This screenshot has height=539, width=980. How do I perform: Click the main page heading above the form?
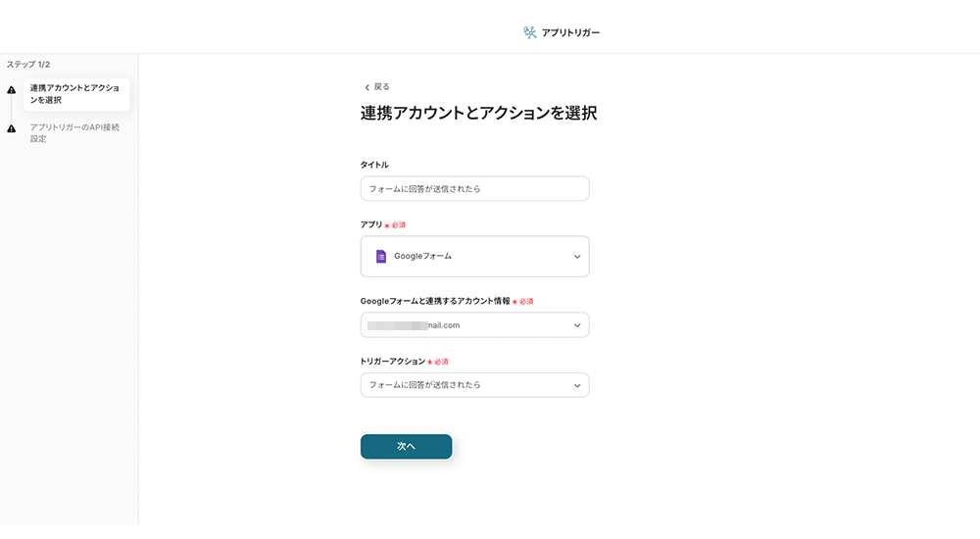tap(478, 114)
